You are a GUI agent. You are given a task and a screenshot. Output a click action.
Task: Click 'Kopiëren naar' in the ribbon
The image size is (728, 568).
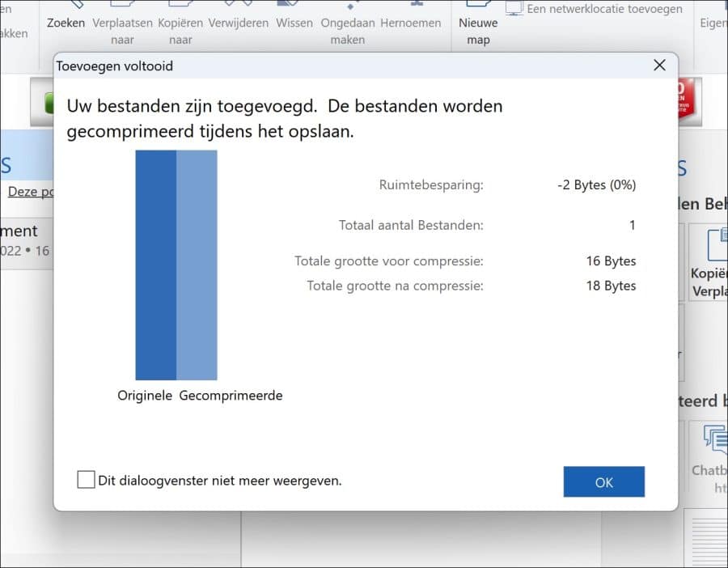[180, 23]
